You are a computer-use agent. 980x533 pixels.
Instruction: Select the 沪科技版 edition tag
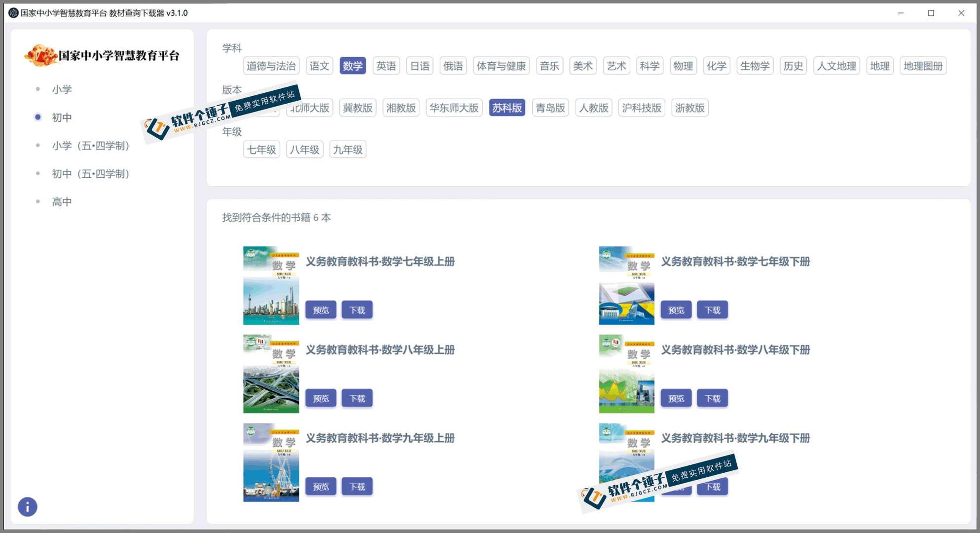[x=642, y=108]
